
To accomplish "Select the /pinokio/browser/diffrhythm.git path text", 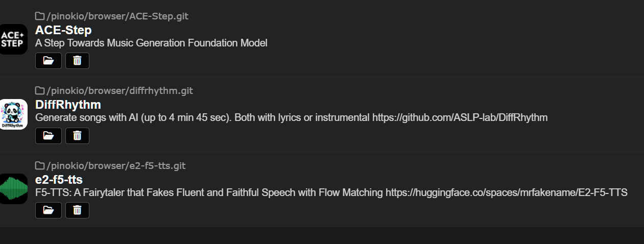I will point(120,91).
